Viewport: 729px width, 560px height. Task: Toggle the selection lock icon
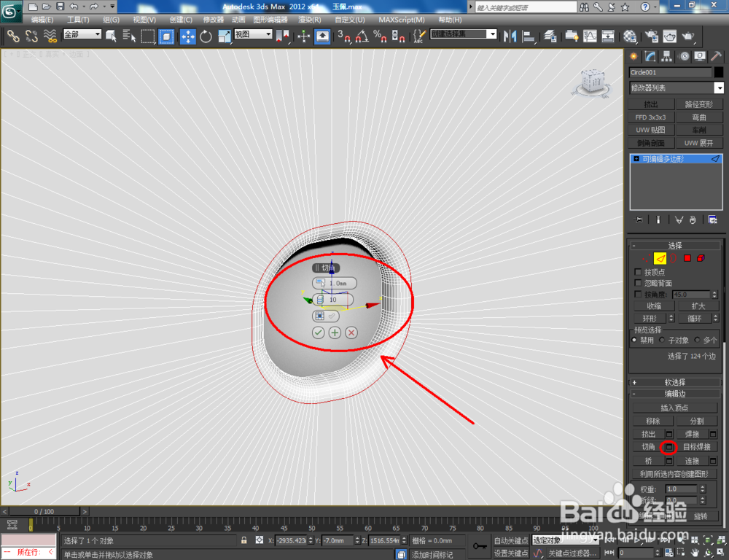(243, 540)
